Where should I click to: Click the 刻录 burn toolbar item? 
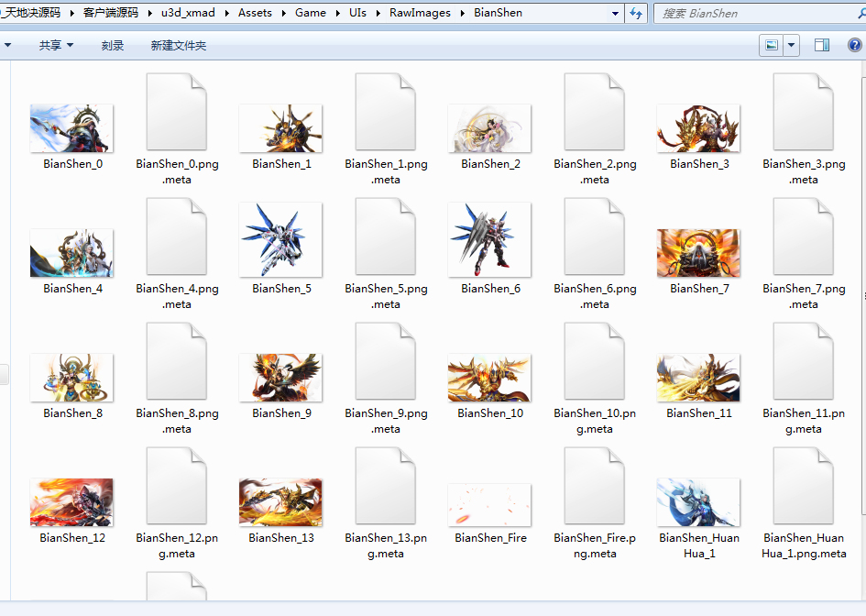point(112,45)
